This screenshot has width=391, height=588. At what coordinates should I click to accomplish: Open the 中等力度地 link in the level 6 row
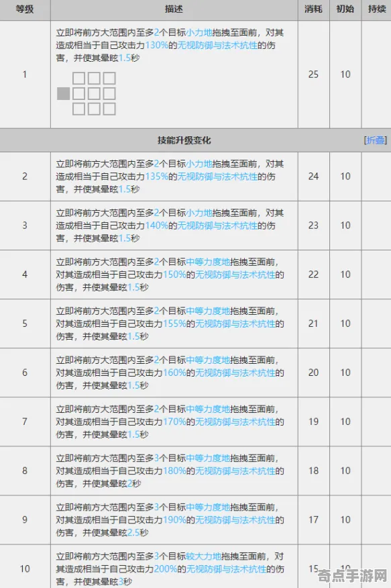coord(208,360)
